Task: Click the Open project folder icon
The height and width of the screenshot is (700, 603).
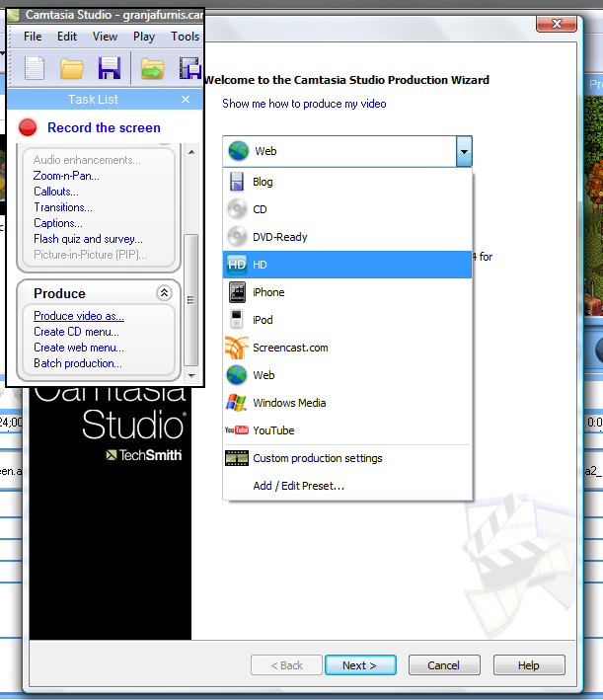Action: pyautogui.click(x=72, y=68)
